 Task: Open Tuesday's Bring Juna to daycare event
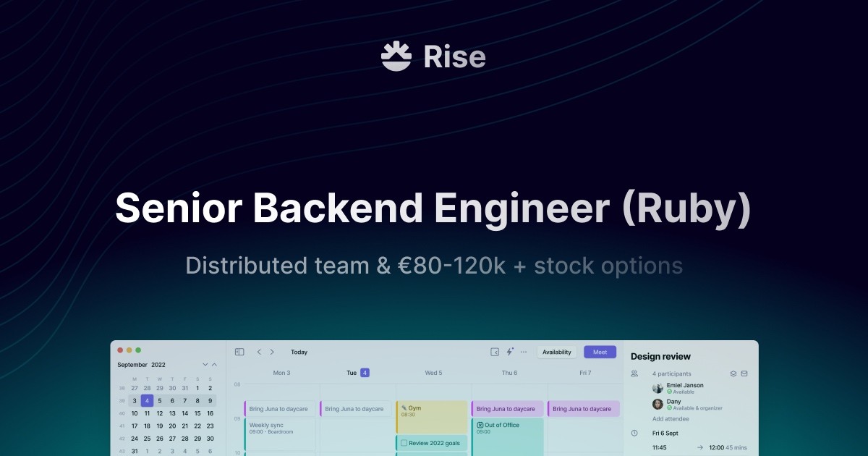pos(356,409)
